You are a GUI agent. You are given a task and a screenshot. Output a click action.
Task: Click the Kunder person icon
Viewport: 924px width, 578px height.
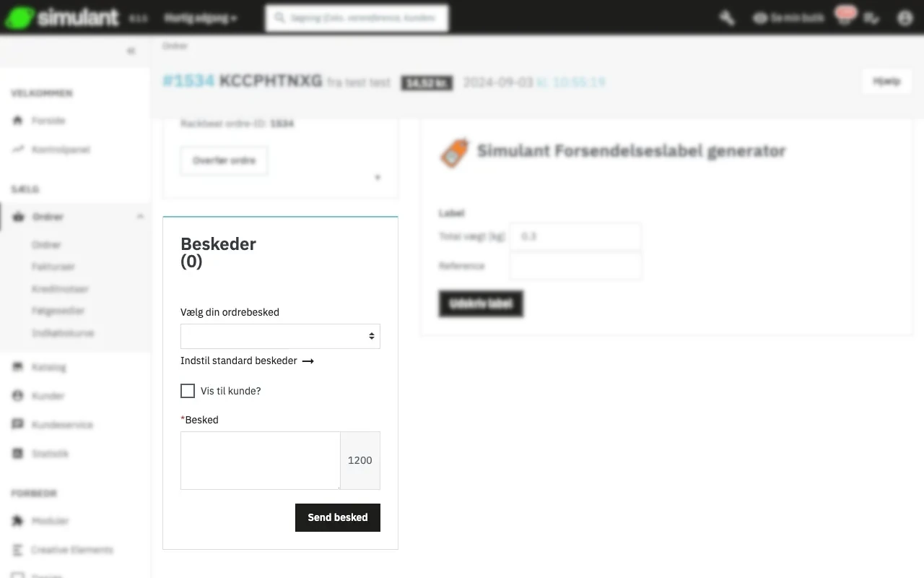[x=18, y=396]
